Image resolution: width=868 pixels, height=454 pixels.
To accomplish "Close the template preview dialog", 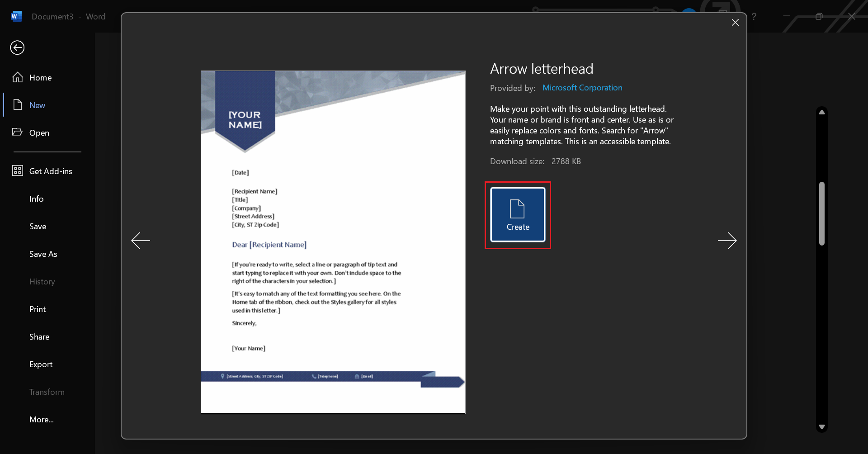I will [x=735, y=23].
